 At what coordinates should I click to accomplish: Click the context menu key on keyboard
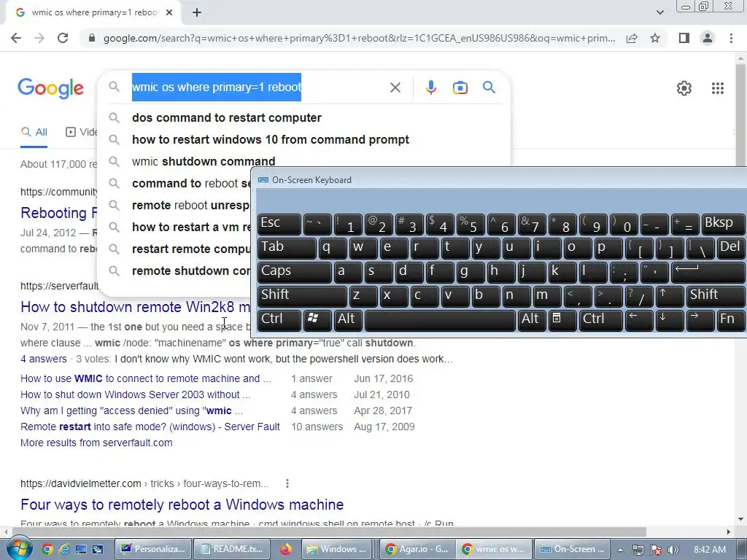pyautogui.click(x=562, y=320)
